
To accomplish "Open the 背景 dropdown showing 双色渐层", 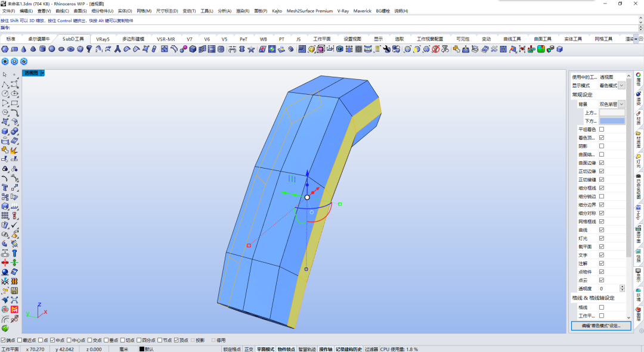I will [x=621, y=104].
